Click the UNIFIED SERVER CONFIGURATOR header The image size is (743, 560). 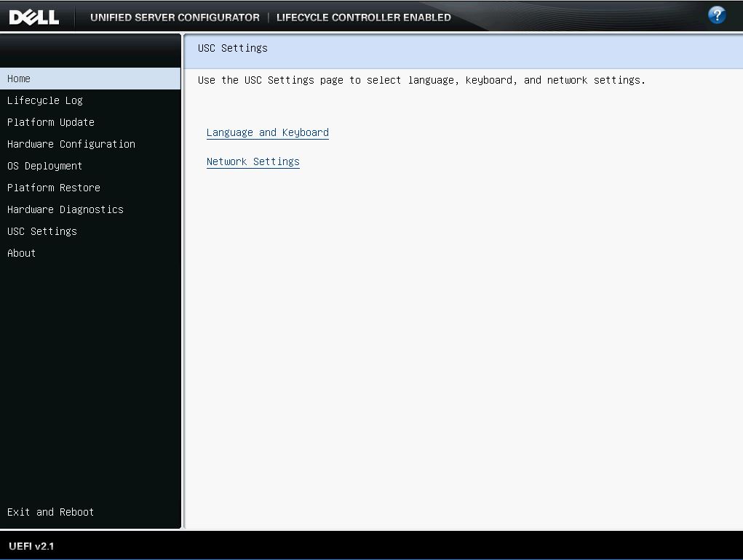click(174, 17)
